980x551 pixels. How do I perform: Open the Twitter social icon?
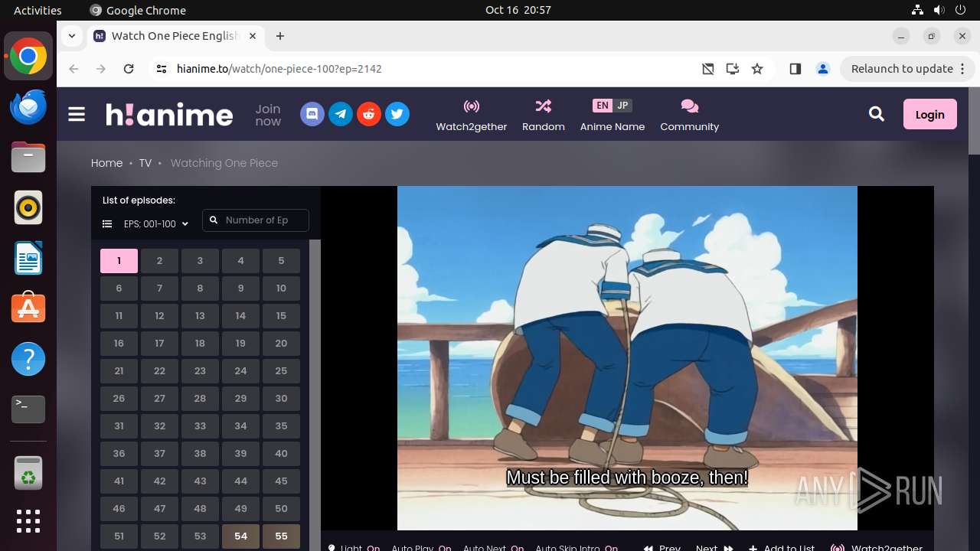click(x=397, y=114)
